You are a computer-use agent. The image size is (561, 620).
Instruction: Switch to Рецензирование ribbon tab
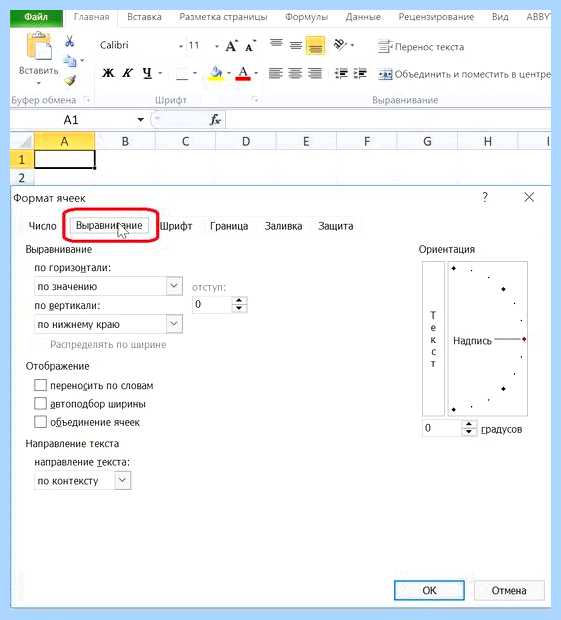(436, 17)
